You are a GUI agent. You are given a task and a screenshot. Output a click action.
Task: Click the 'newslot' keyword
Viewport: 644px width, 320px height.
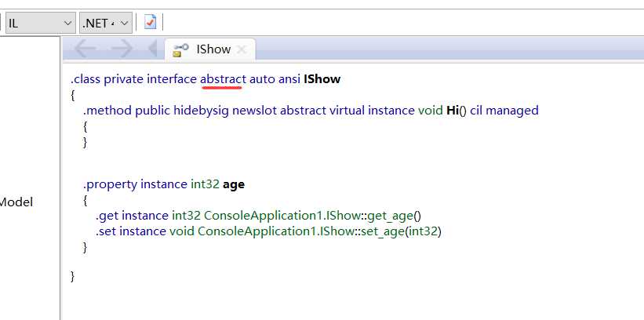255,111
